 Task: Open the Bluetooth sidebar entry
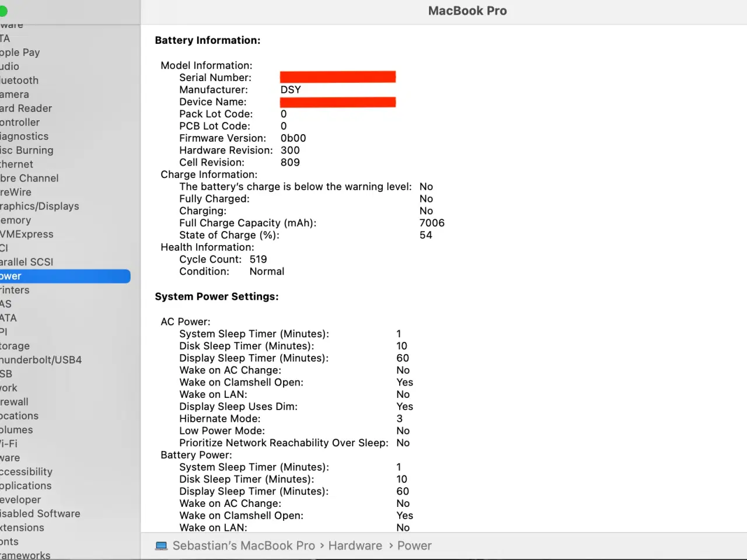19,80
